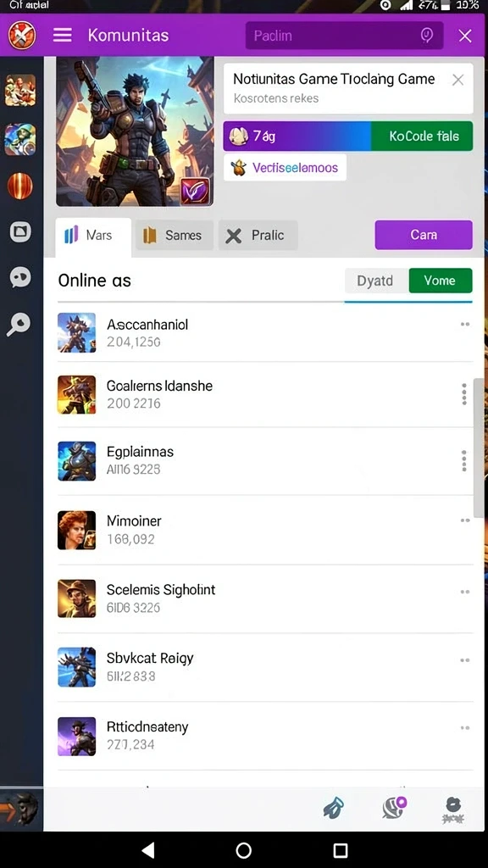Open more options for Goalierns Idanshe

(x=463, y=394)
